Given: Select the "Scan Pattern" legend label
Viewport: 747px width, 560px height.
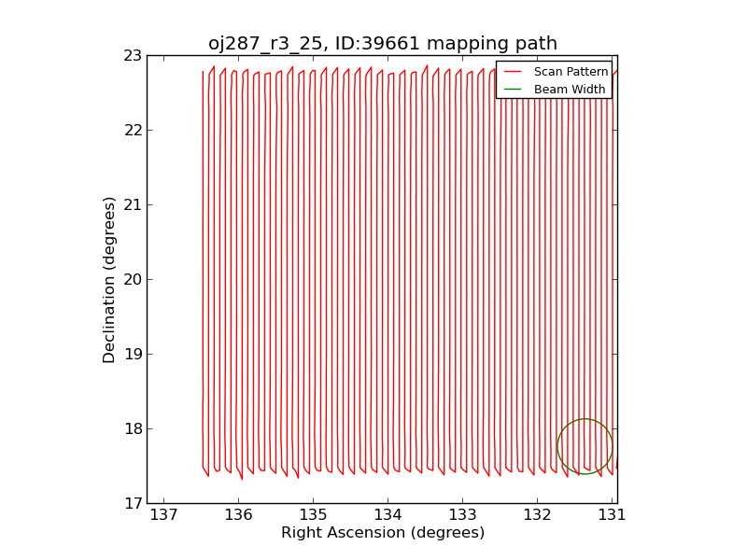Looking at the screenshot, I should tap(571, 71).
